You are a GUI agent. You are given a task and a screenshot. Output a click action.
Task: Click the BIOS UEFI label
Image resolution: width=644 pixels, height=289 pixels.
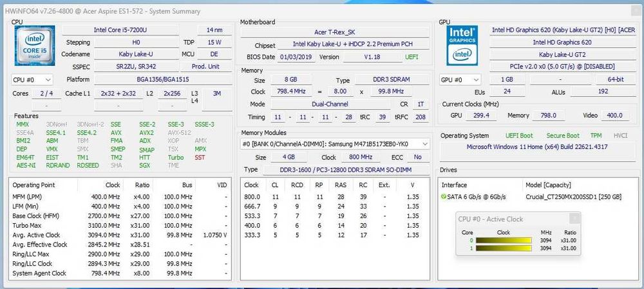[411, 57]
